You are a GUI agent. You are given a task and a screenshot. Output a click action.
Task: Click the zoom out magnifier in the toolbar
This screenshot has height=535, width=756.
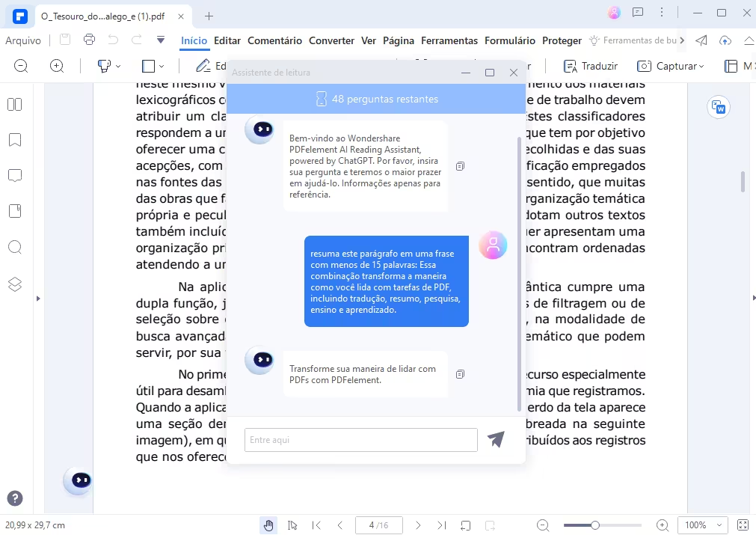click(21, 66)
